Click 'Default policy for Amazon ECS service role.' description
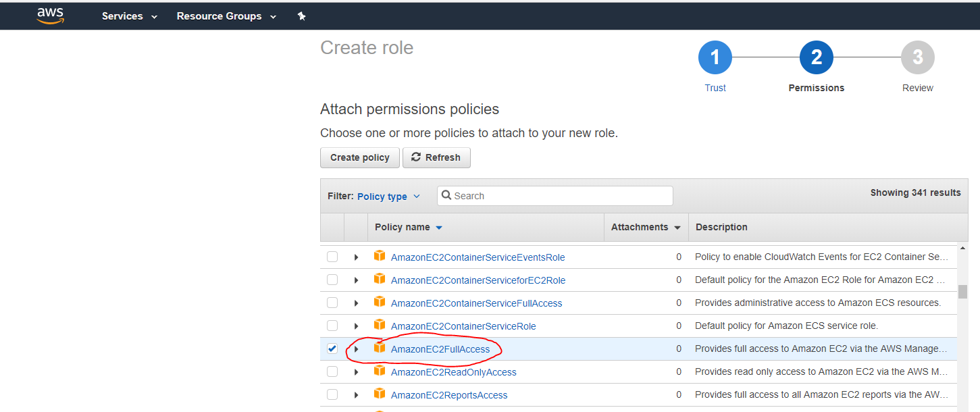The image size is (980, 412). coord(786,326)
